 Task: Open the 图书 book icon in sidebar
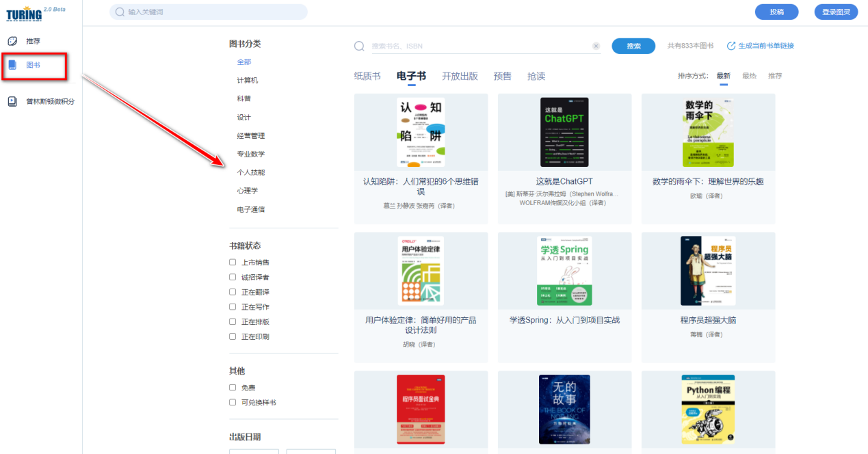tap(12, 65)
